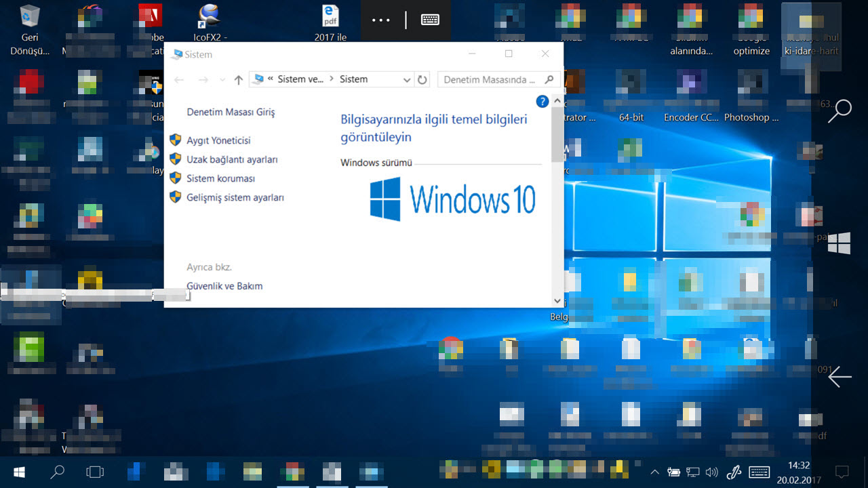Click the volume speaker icon in the tray
Screen dimensions: 868x488
(x=711, y=472)
